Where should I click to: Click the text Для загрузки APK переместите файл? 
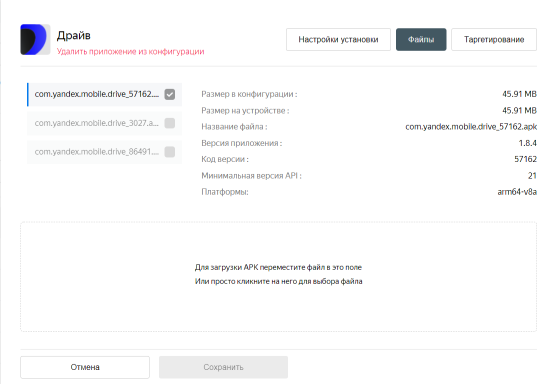click(259, 267)
